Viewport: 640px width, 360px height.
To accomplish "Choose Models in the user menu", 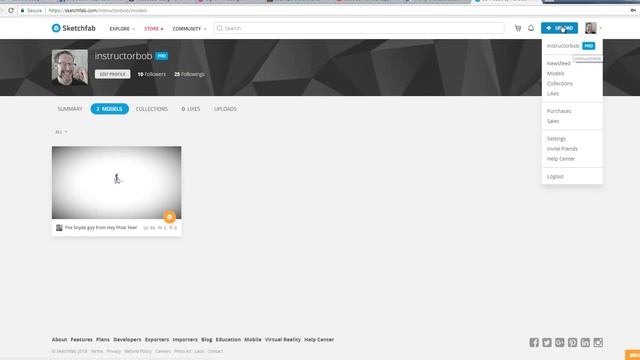I will tap(556, 73).
